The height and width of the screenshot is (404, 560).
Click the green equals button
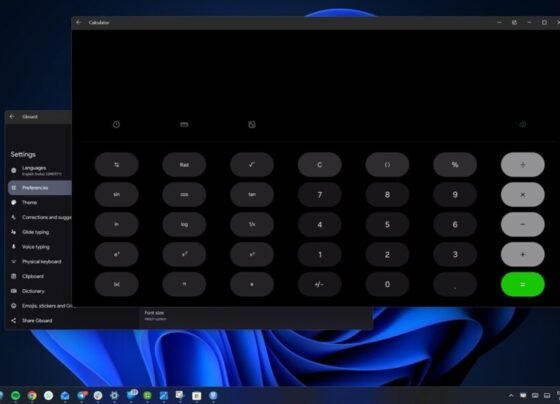pos(522,284)
